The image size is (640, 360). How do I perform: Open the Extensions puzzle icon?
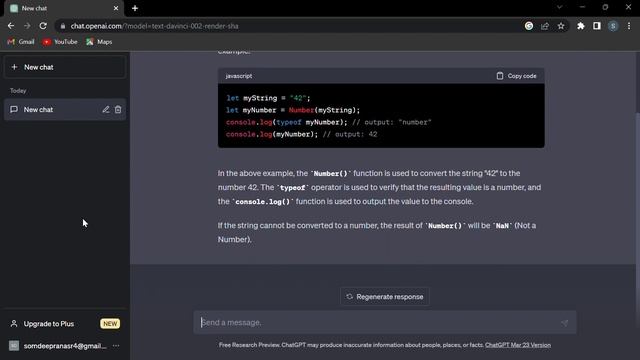580,26
